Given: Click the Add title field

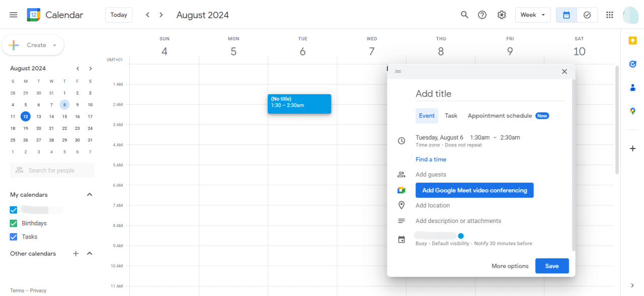Looking at the screenshot, I should 453,94.
